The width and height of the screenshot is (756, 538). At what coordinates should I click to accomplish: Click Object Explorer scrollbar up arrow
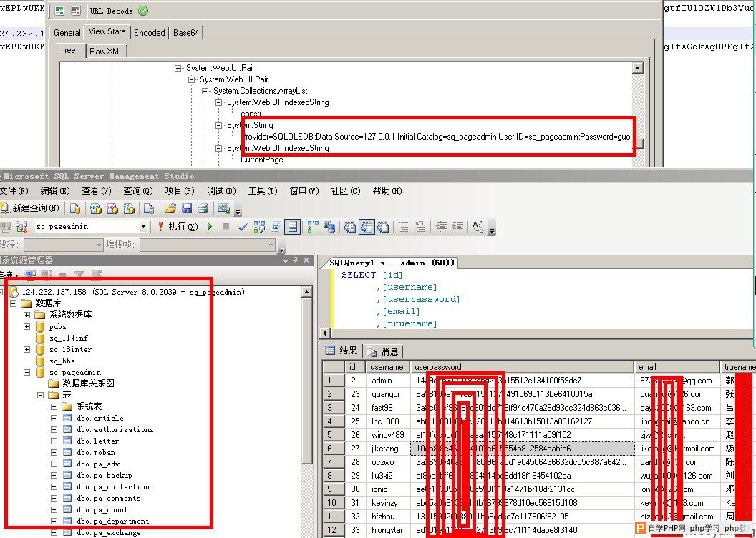coord(306,292)
